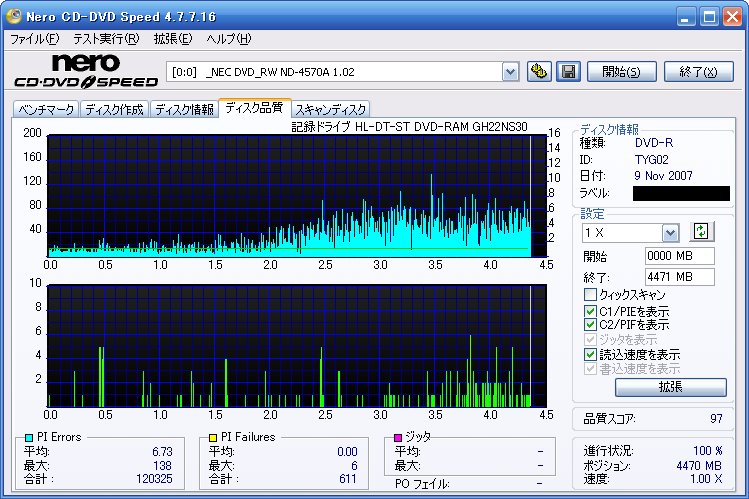This screenshot has width=749, height=499.
Task: Open the 1 X speed dropdown
Action: click(670, 233)
